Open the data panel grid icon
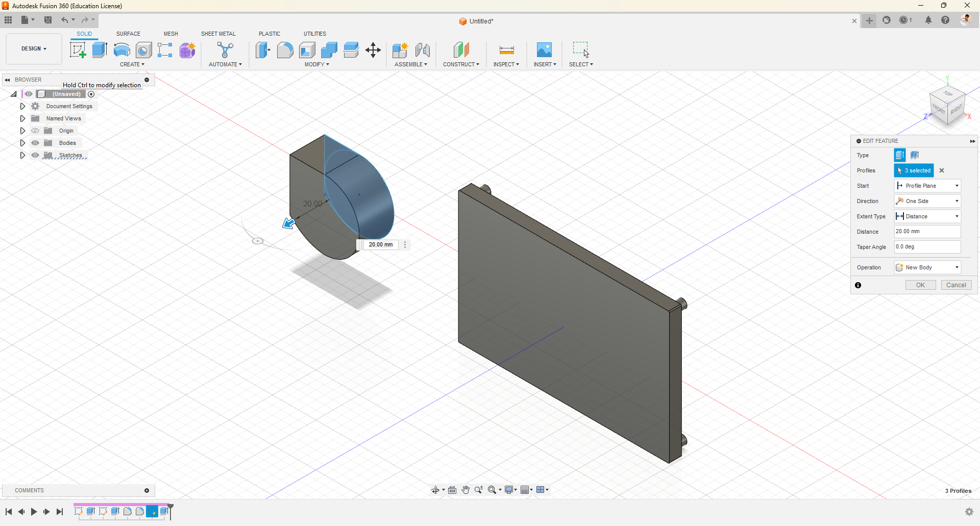The width and height of the screenshot is (980, 526). [x=8, y=20]
